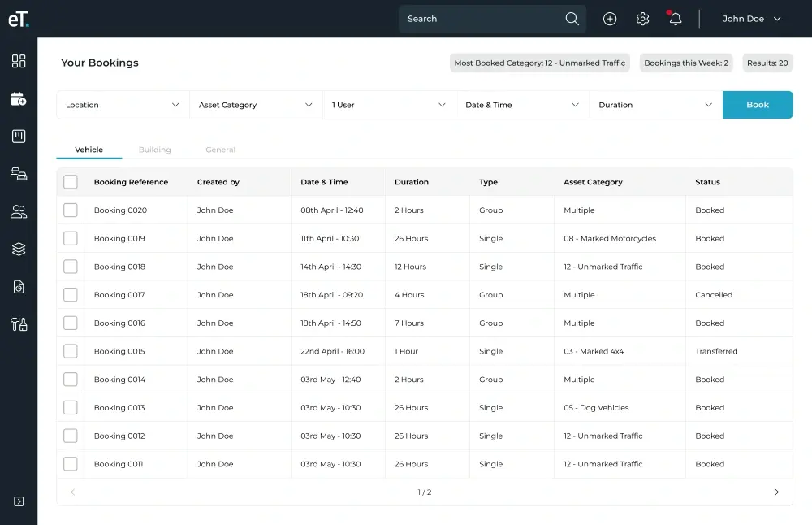
Task: Open settings via the gear icon
Action: tap(642, 19)
